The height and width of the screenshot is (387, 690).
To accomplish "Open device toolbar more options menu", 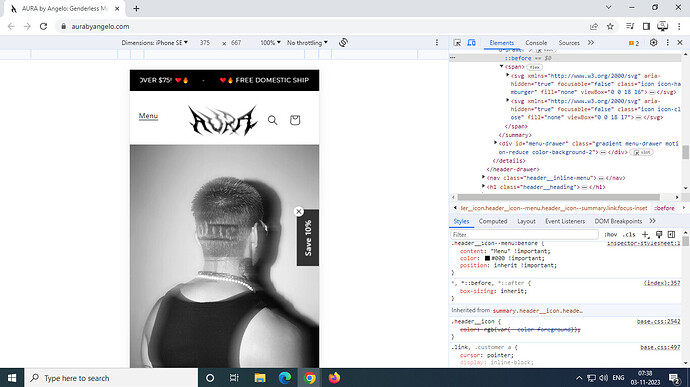I will tap(437, 43).
